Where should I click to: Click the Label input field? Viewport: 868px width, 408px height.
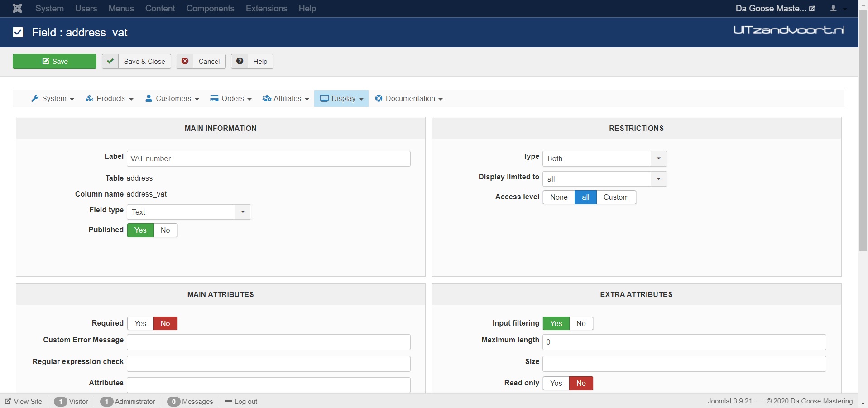pos(269,158)
